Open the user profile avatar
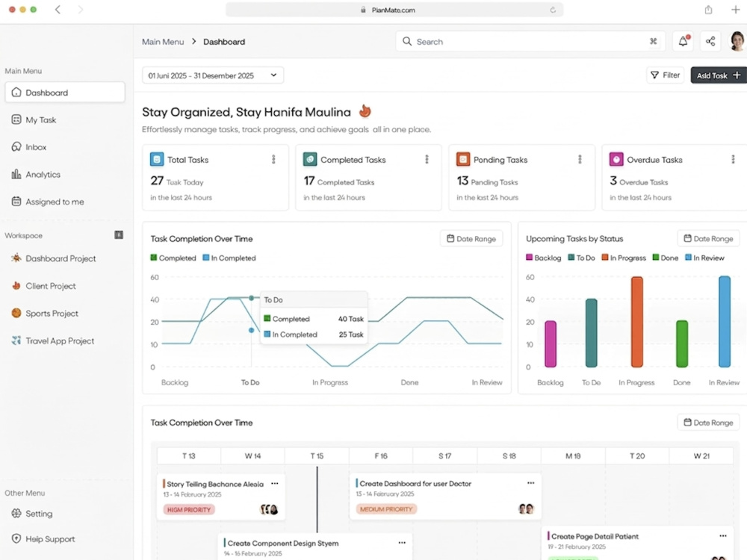This screenshot has width=747, height=560. [737, 41]
